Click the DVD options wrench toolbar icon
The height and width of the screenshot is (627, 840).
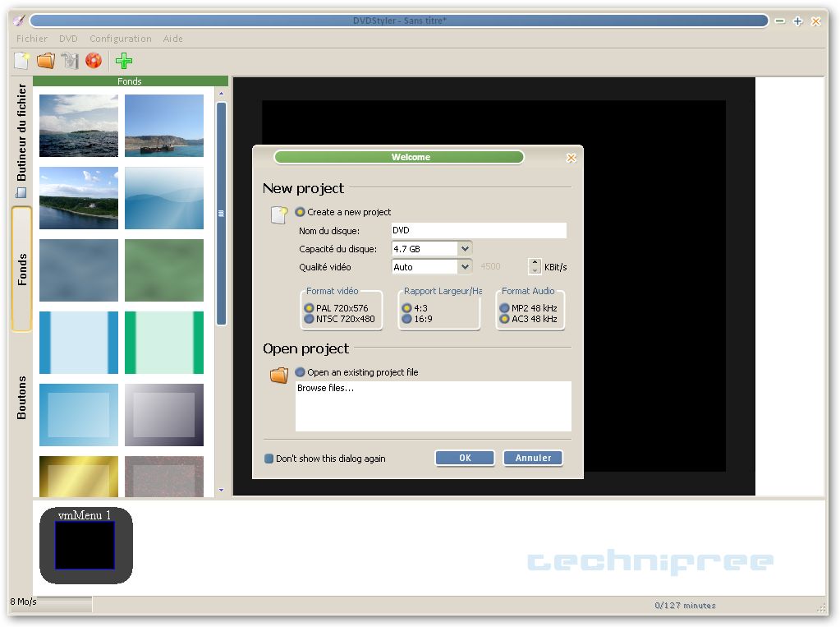point(70,60)
